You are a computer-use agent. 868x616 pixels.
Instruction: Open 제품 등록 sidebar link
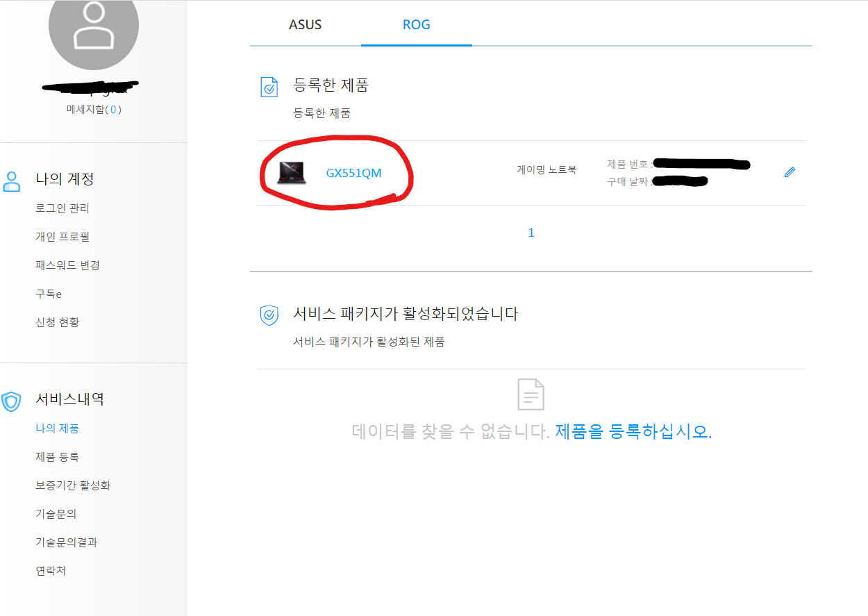click(57, 457)
